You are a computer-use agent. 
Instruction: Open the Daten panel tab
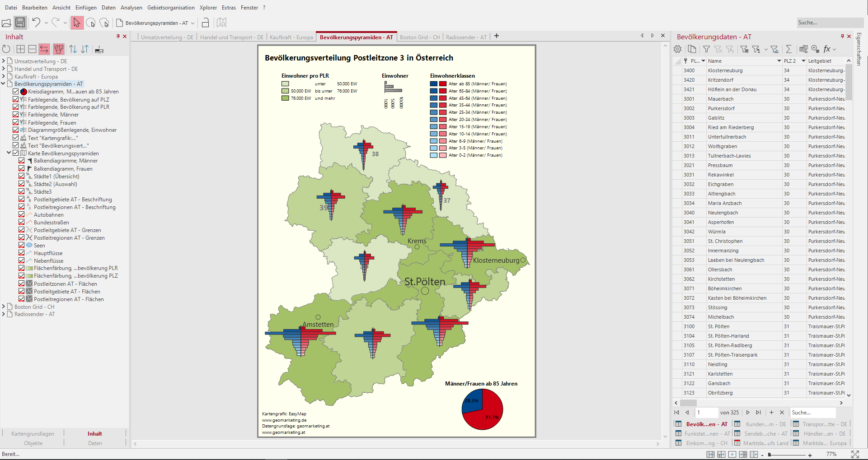point(95,443)
